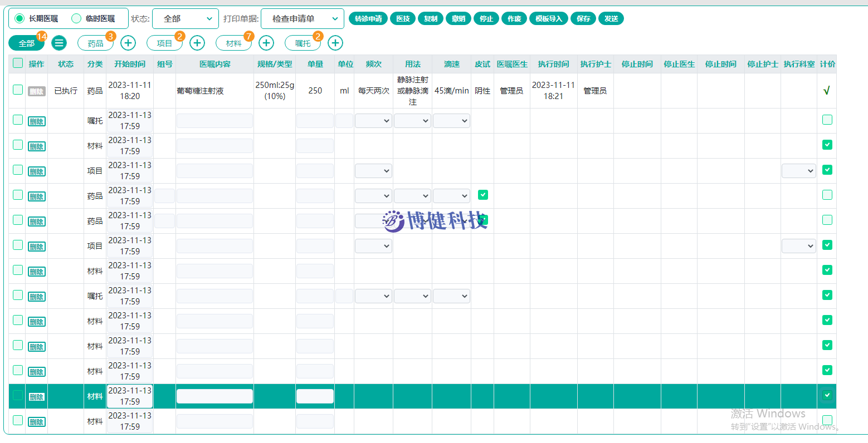
Task: Click the green check mark in the 葡萄糖注射液 row's 计价 column
Action: click(827, 91)
